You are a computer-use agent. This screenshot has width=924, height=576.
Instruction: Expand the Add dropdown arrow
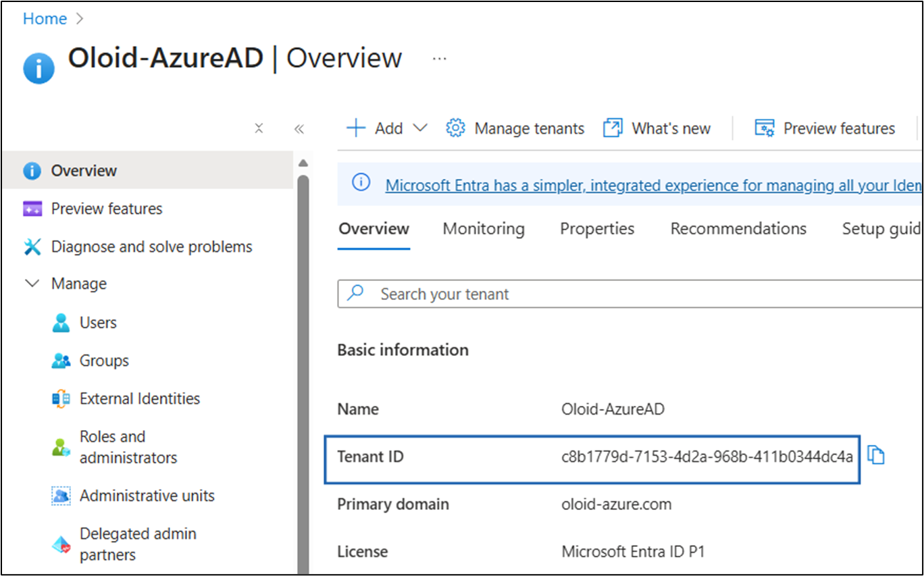(419, 128)
